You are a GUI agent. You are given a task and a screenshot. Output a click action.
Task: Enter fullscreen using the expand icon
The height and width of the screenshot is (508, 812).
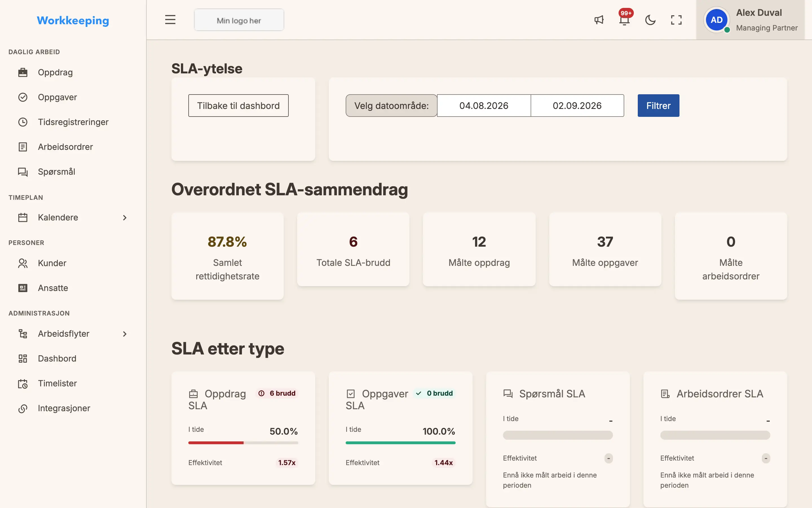pos(676,20)
